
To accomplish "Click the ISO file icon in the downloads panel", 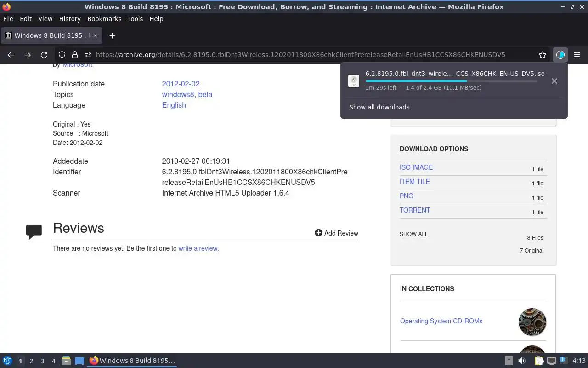I will click(354, 81).
